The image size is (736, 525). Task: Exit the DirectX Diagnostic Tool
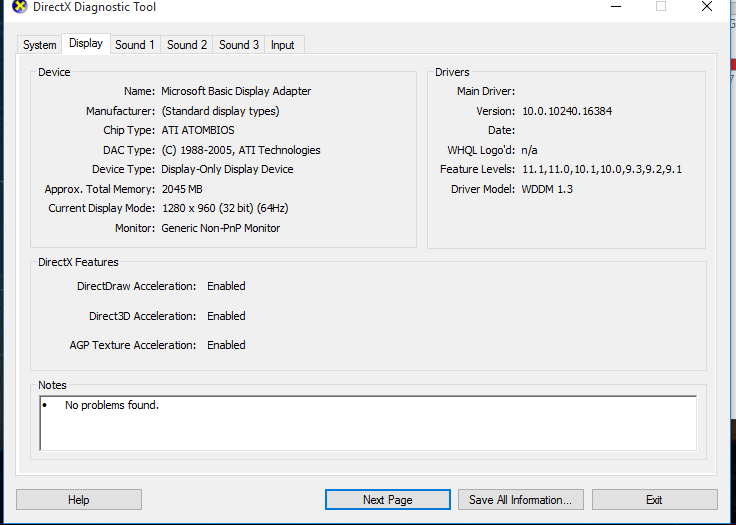pos(654,500)
